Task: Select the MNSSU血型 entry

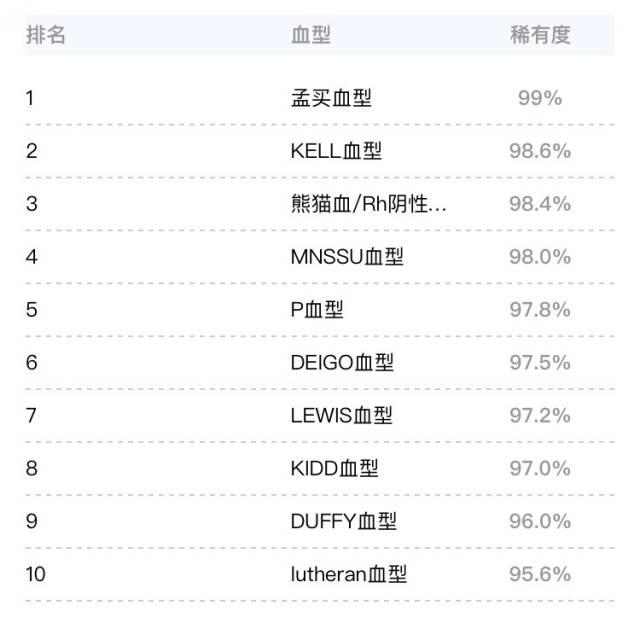Action: click(x=347, y=257)
